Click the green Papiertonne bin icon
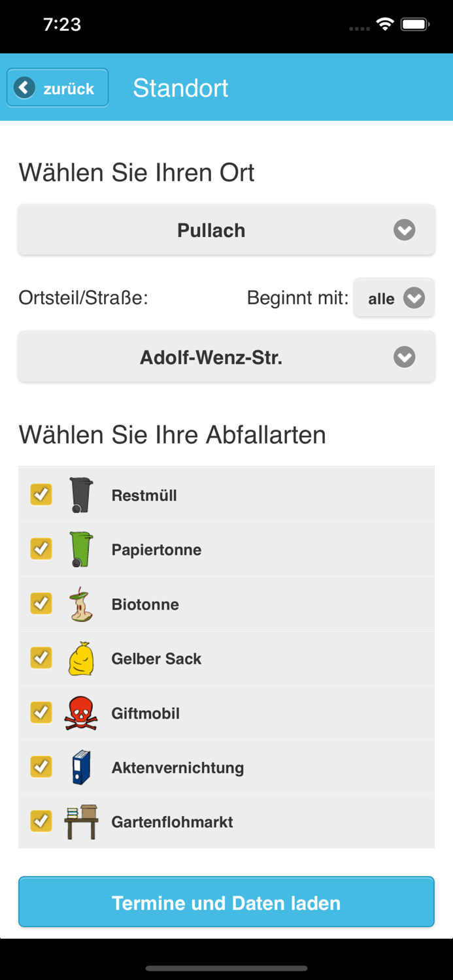 coord(80,549)
